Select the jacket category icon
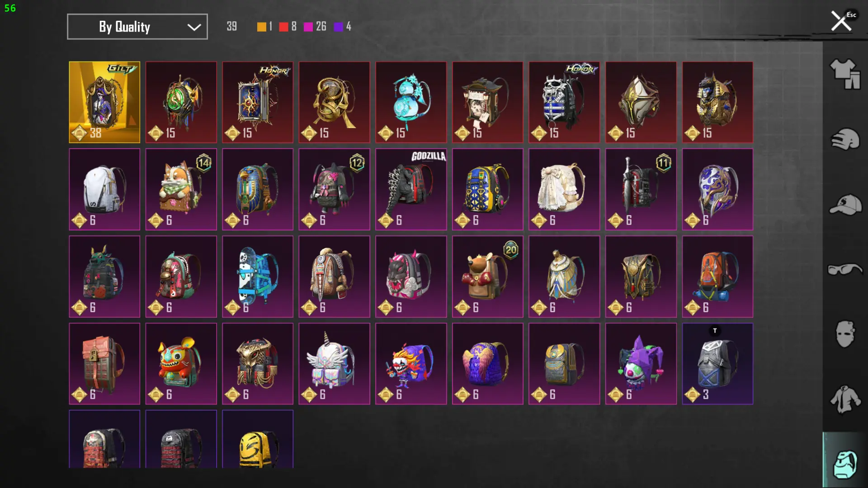This screenshot has height=488, width=868. coord(845,399)
